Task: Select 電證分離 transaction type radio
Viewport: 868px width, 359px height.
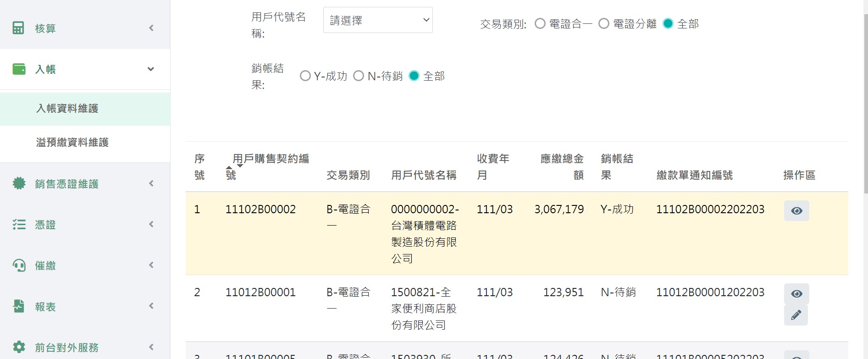Action: (x=604, y=23)
